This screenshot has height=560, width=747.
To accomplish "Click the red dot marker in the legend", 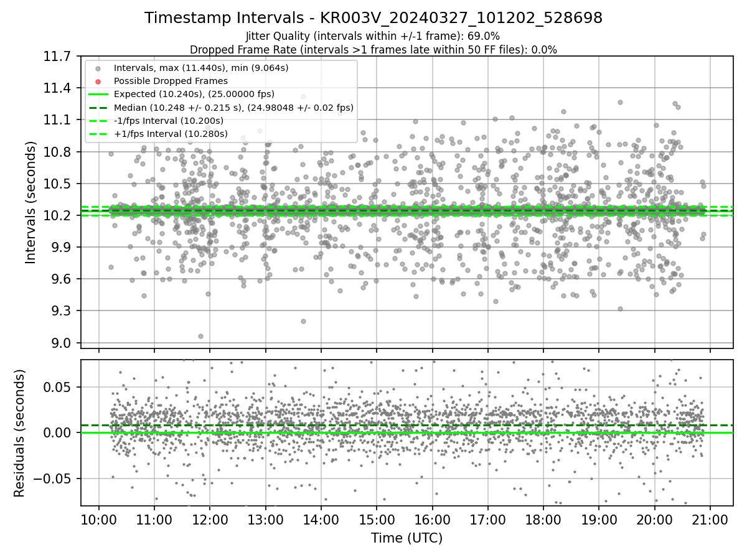I will pos(96,81).
